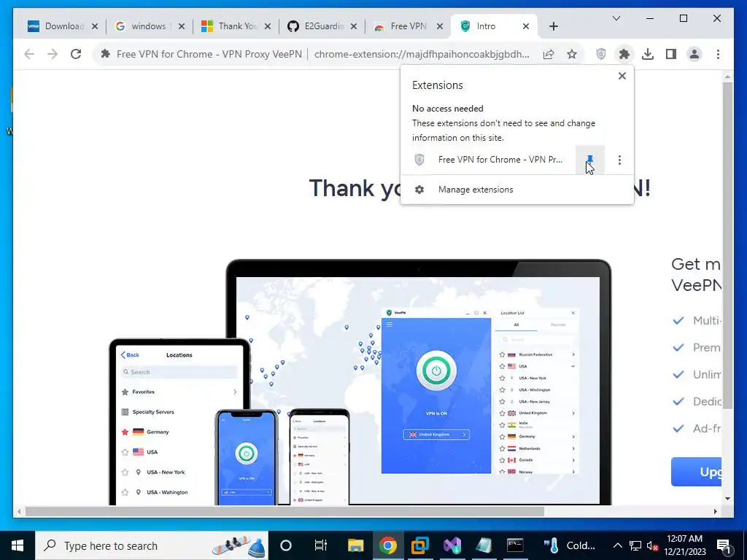Viewport: 747px width, 560px height.
Task: Open a new tab with plus button
Action: tap(553, 26)
